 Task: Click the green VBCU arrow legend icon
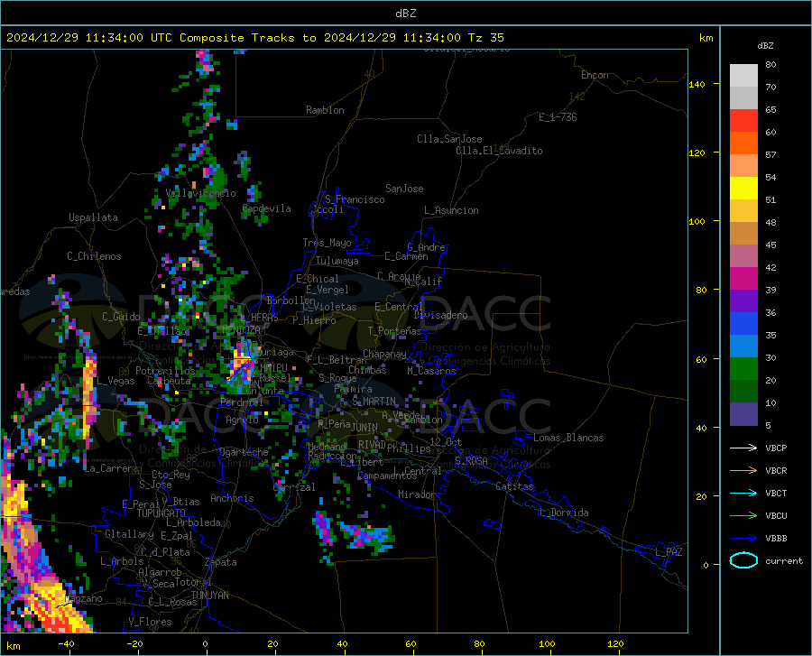(x=743, y=515)
